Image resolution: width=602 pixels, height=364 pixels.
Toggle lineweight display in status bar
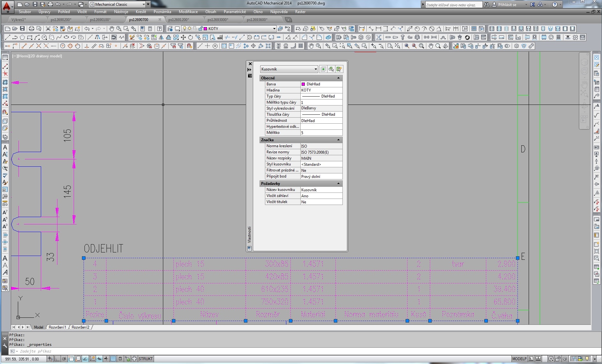106,359
